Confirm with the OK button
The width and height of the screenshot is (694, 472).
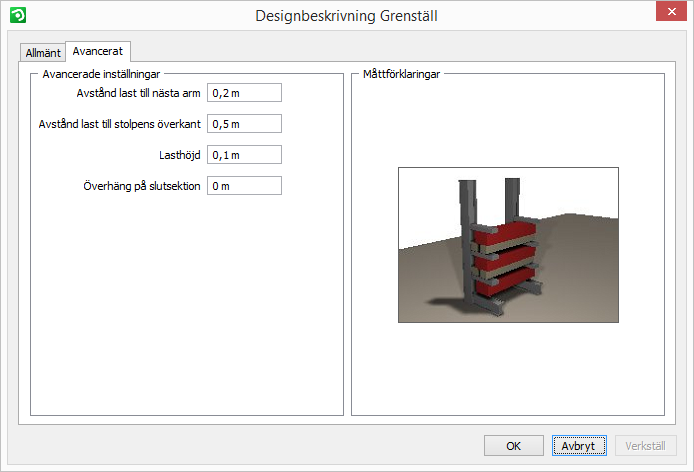coord(513,446)
